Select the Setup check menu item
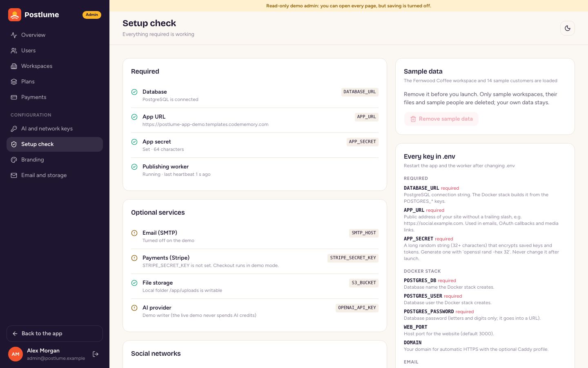The height and width of the screenshot is (368, 588). 55,144
